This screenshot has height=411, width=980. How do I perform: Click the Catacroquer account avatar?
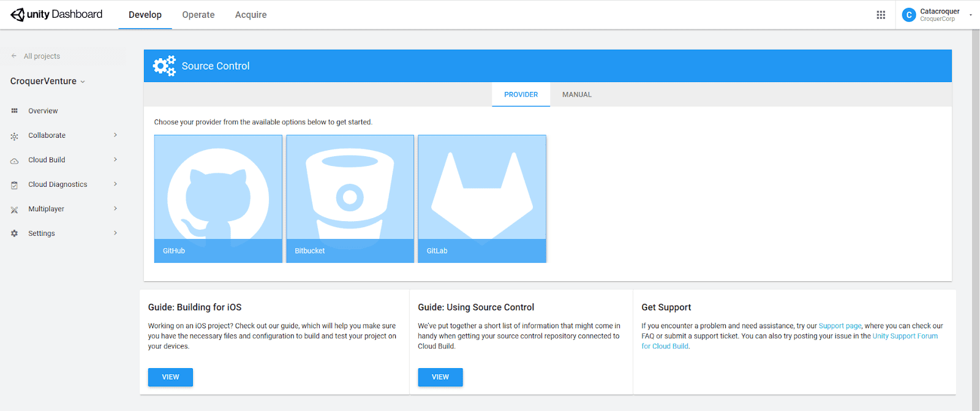tap(909, 15)
